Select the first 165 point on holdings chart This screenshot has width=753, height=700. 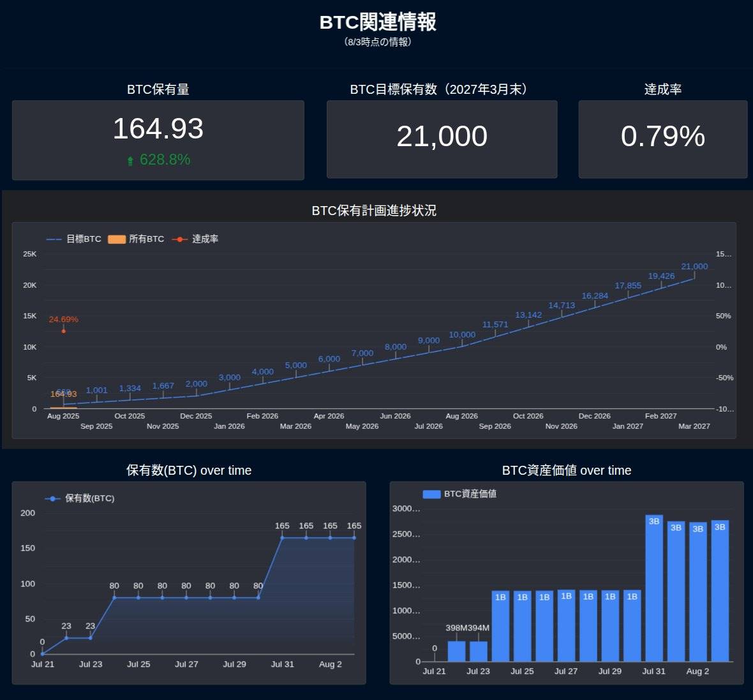coord(282,538)
